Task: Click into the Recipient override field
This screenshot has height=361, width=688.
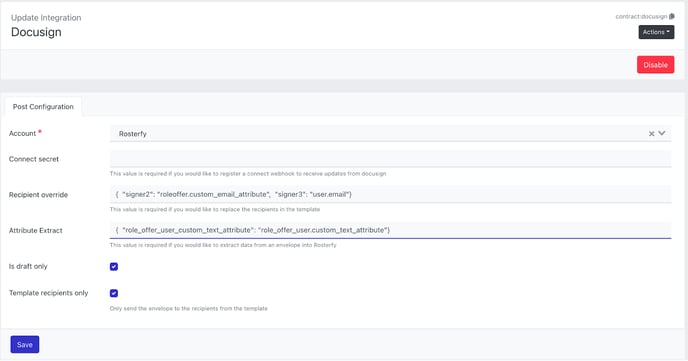Action: tap(391, 194)
